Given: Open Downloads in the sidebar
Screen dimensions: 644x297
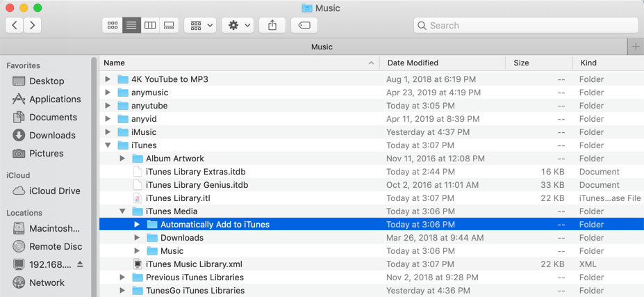Looking at the screenshot, I should point(44,136).
